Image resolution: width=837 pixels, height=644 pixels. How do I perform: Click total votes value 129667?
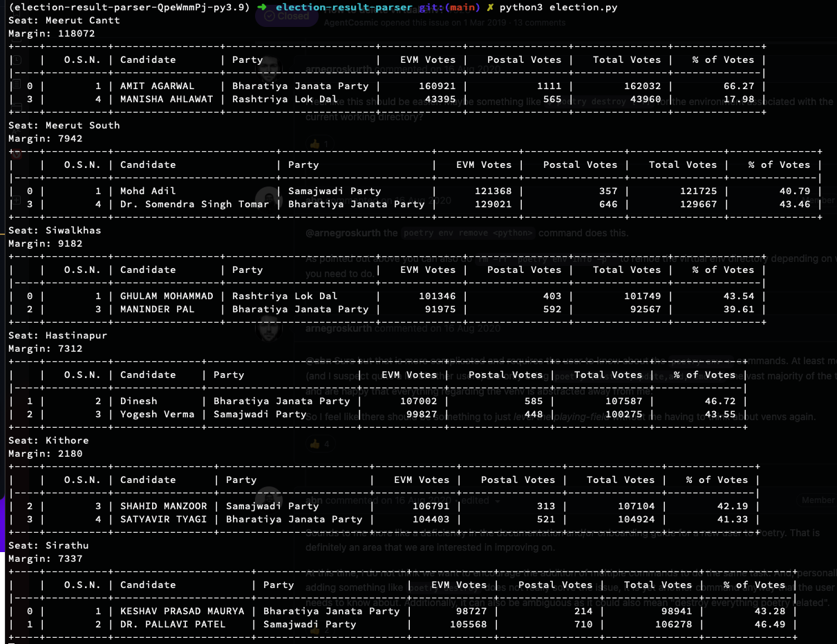(699, 205)
